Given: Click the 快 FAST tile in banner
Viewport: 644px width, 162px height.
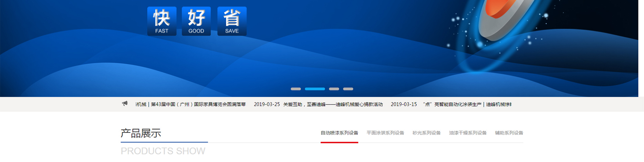Looking at the screenshot, I should tap(162, 21).
